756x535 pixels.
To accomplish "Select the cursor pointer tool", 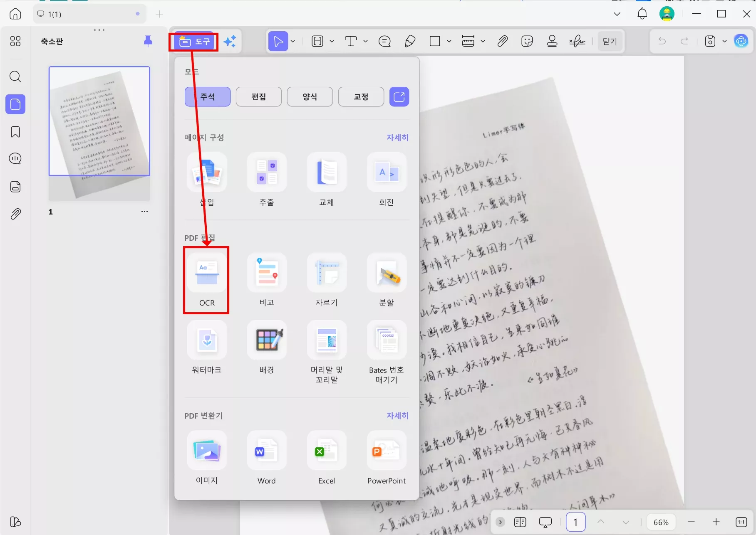I will 278,41.
